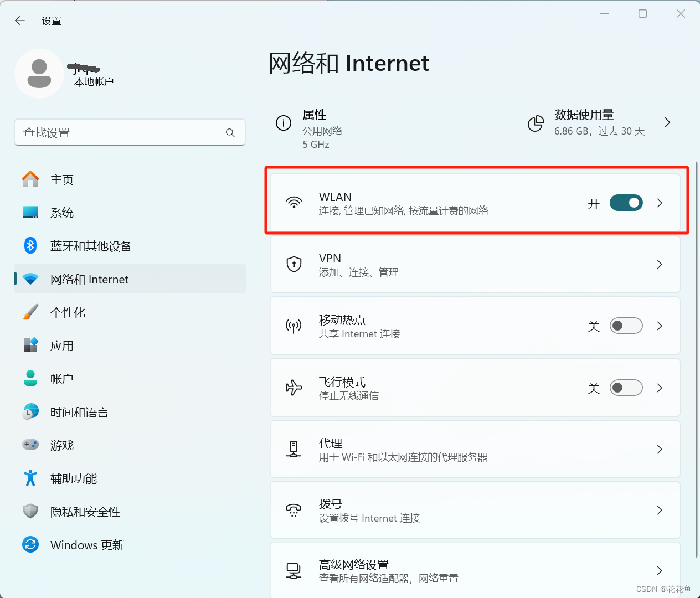Click in the 查找设置 search box
Image resolution: width=700 pixels, height=598 pixels.
(130, 132)
